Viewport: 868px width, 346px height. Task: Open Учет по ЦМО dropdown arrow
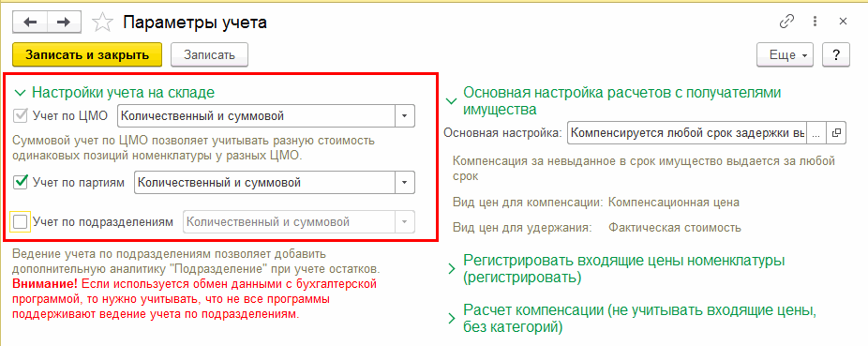click(405, 115)
